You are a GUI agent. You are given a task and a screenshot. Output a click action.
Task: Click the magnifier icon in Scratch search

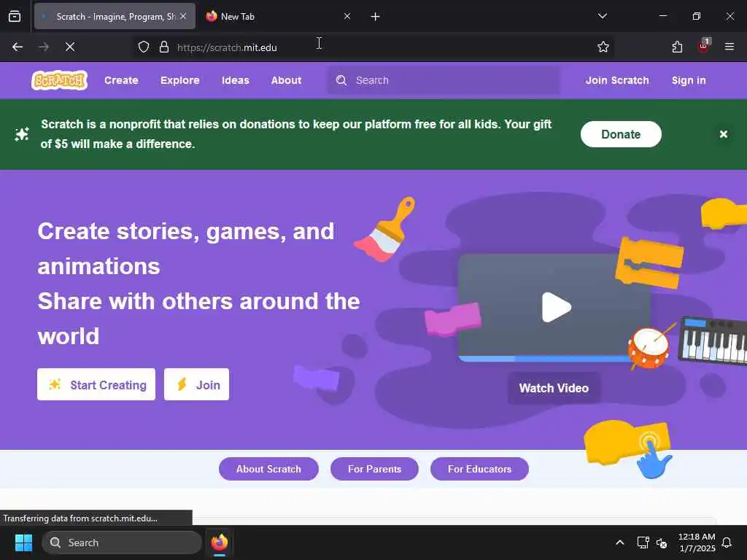tap(341, 80)
